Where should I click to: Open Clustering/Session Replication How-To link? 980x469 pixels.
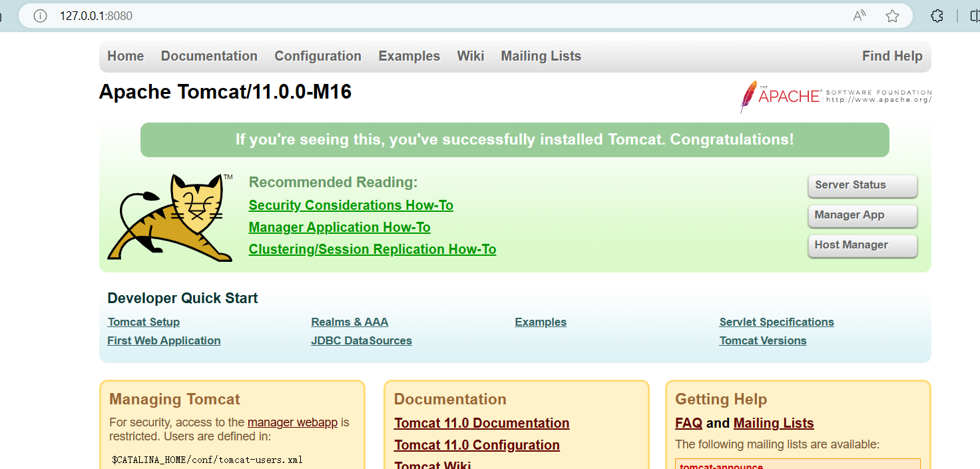coord(372,249)
